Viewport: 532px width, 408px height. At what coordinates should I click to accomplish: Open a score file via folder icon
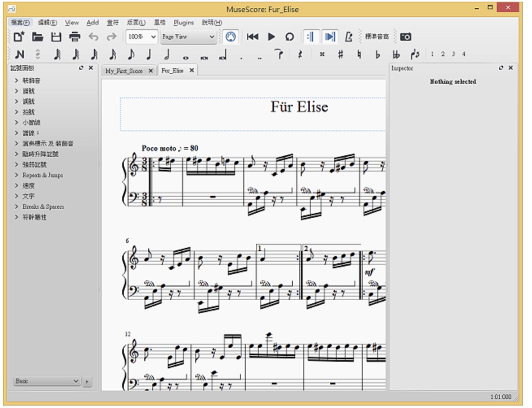click(38, 37)
